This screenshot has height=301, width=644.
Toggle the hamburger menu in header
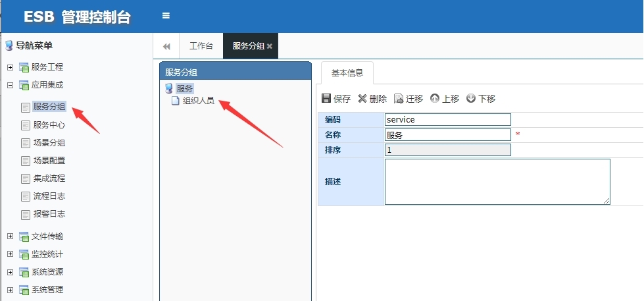[x=166, y=16]
